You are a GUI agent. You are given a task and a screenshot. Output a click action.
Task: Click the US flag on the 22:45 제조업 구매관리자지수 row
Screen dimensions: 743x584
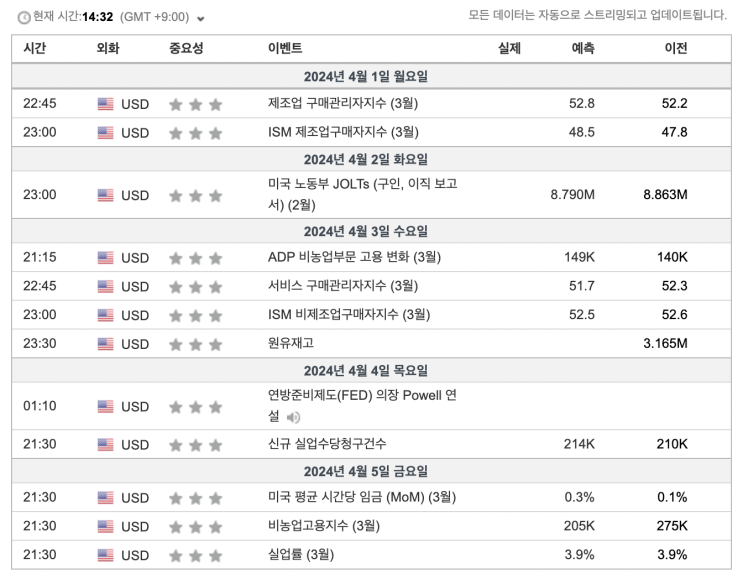[105, 104]
